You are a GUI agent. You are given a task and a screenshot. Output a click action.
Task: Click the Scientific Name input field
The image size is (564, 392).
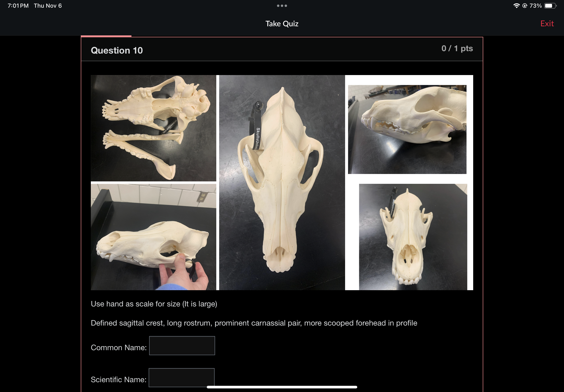pos(181,377)
